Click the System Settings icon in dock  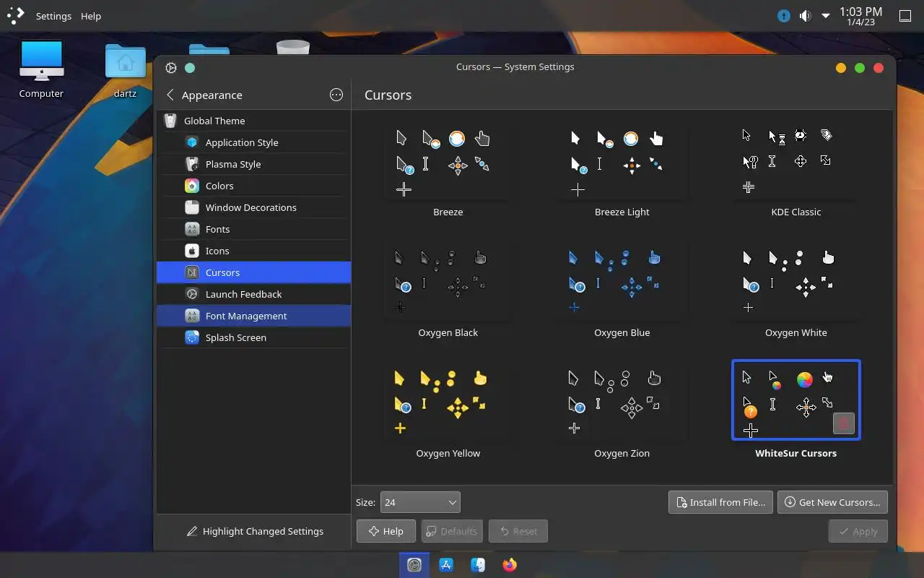pos(414,565)
